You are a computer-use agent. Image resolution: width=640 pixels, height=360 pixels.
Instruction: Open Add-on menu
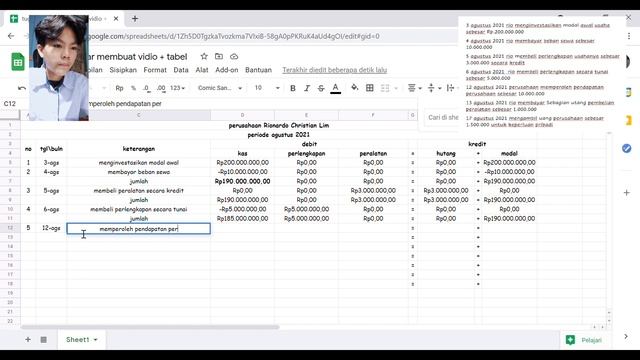click(227, 70)
